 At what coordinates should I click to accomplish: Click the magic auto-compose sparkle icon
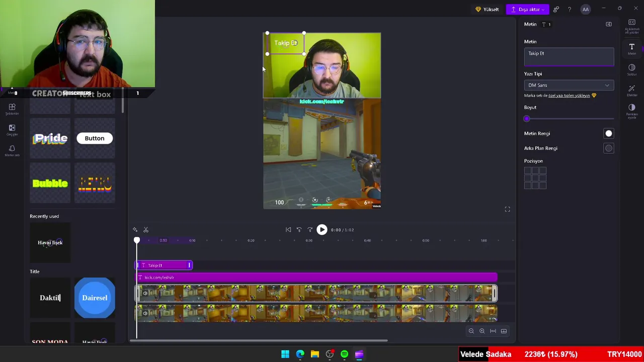[x=135, y=230]
